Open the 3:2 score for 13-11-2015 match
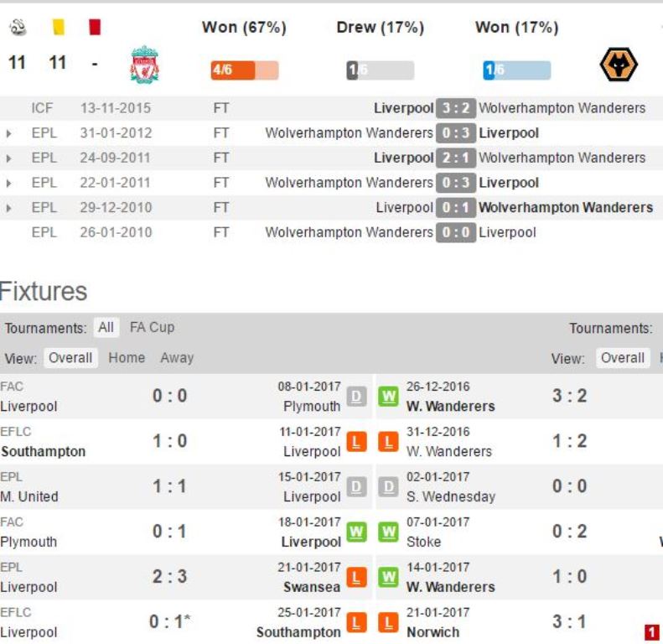Image resolution: width=663 pixels, height=644 pixels. (456, 108)
